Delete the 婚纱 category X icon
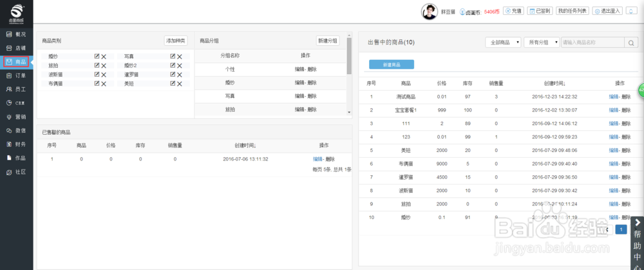 click(x=104, y=57)
